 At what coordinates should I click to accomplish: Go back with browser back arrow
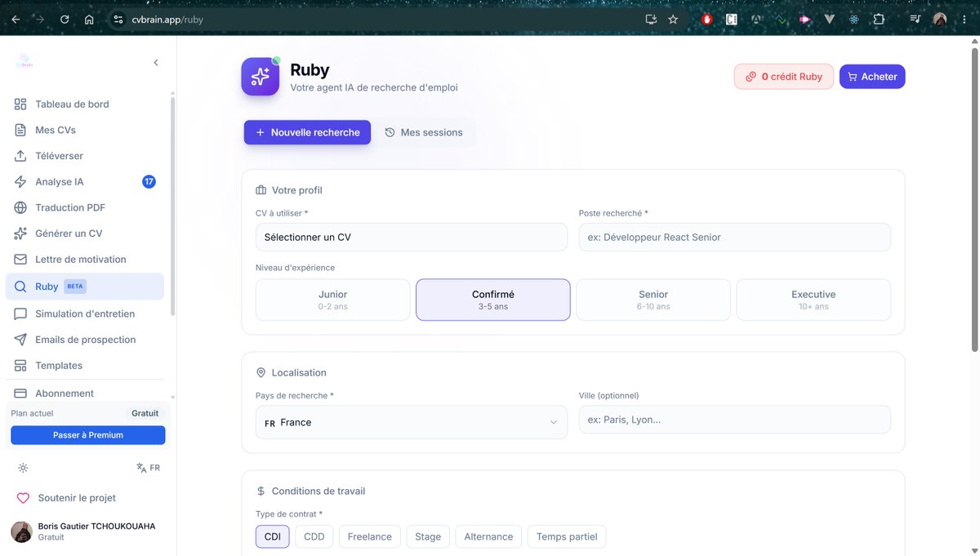[15, 20]
